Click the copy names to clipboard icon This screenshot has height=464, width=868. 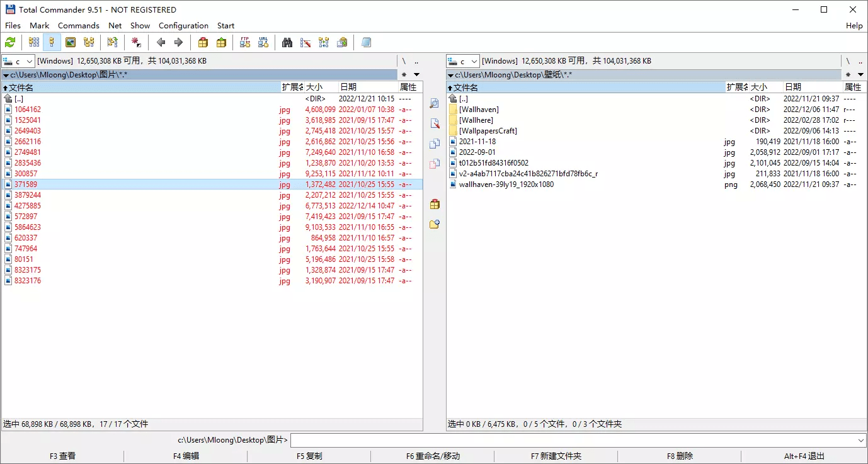pyautogui.click(x=342, y=43)
